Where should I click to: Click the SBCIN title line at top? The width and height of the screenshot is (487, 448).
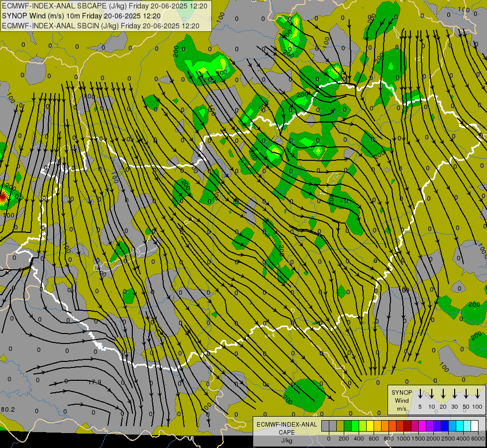[100, 26]
